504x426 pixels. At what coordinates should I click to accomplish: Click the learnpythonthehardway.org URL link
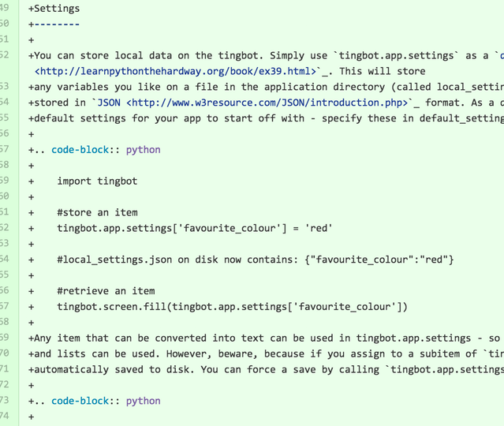pyautogui.click(x=176, y=71)
